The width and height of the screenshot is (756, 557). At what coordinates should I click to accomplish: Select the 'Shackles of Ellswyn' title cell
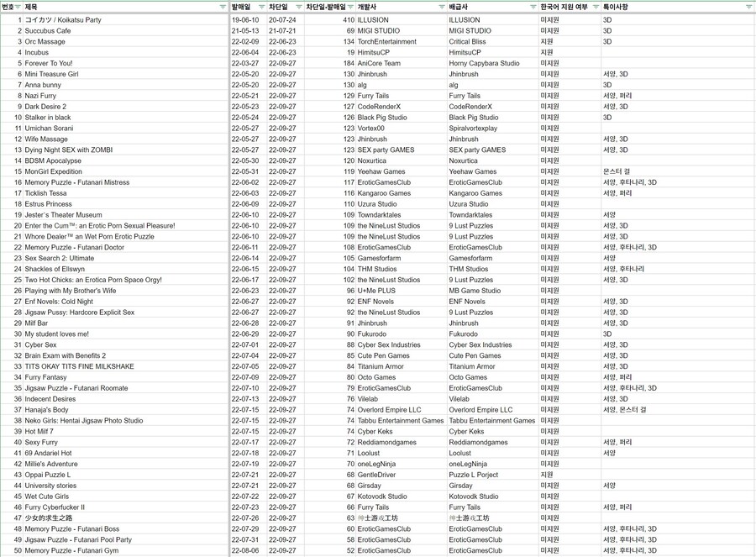coord(126,269)
